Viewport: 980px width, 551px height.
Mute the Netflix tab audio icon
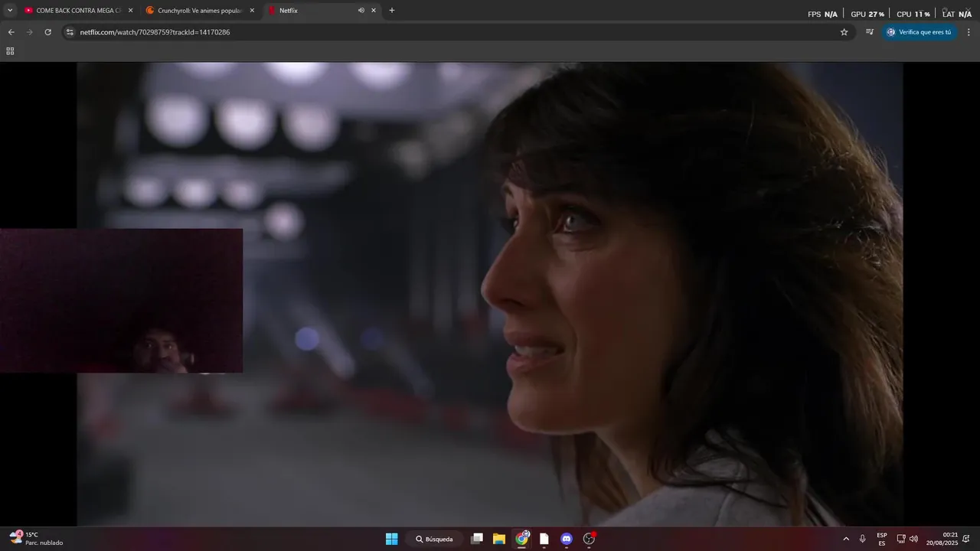coord(361,11)
